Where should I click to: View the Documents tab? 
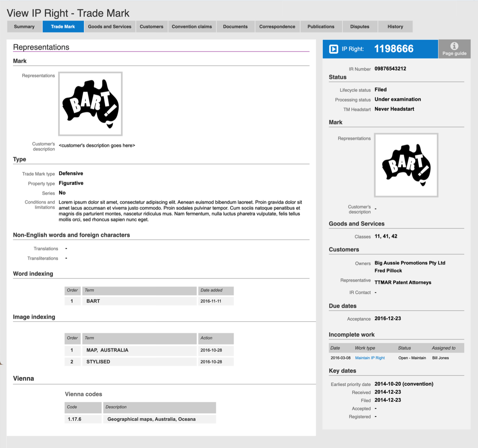pos(235,27)
